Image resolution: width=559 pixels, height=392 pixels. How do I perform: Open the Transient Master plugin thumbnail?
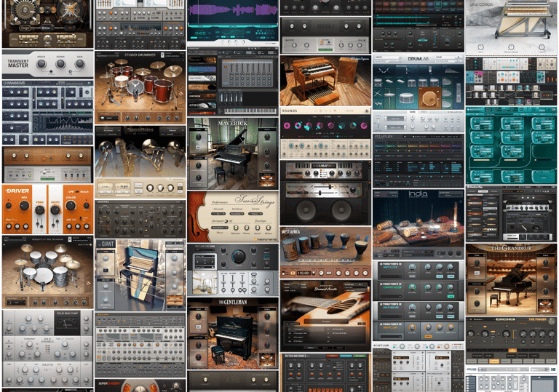pyautogui.click(x=48, y=64)
